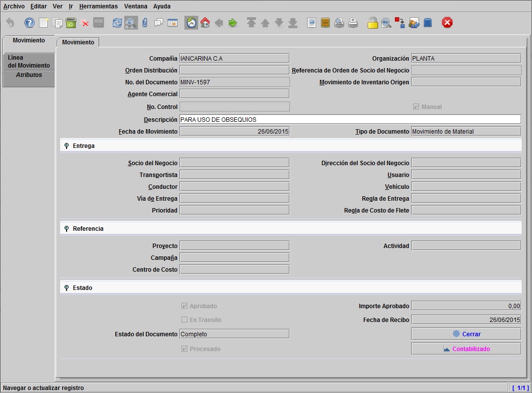The height and width of the screenshot is (393, 532).
Task: Toggle the Manual checkbox
Action: coord(416,107)
